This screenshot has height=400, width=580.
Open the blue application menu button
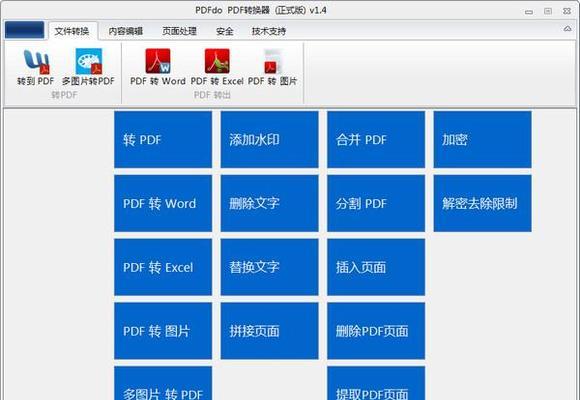click(24, 30)
